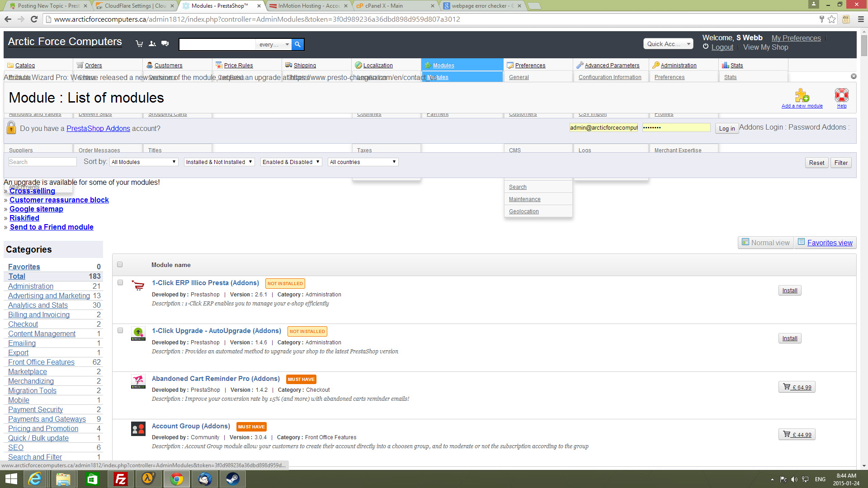Click the messages speech bubble icon

(x=165, y=44)
